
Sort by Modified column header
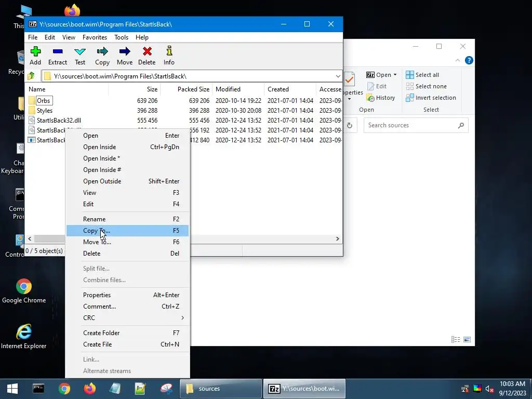pos(238,89)
